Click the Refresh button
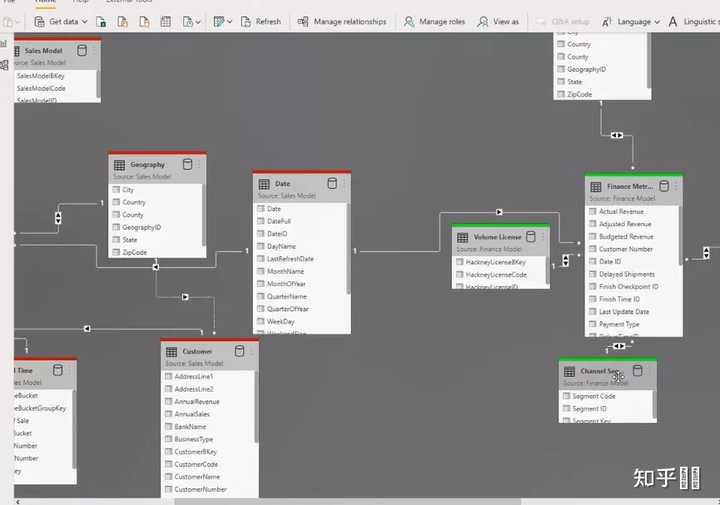This screenshot has width=720, height=505. pyautogui.click(x=261, y=22)
